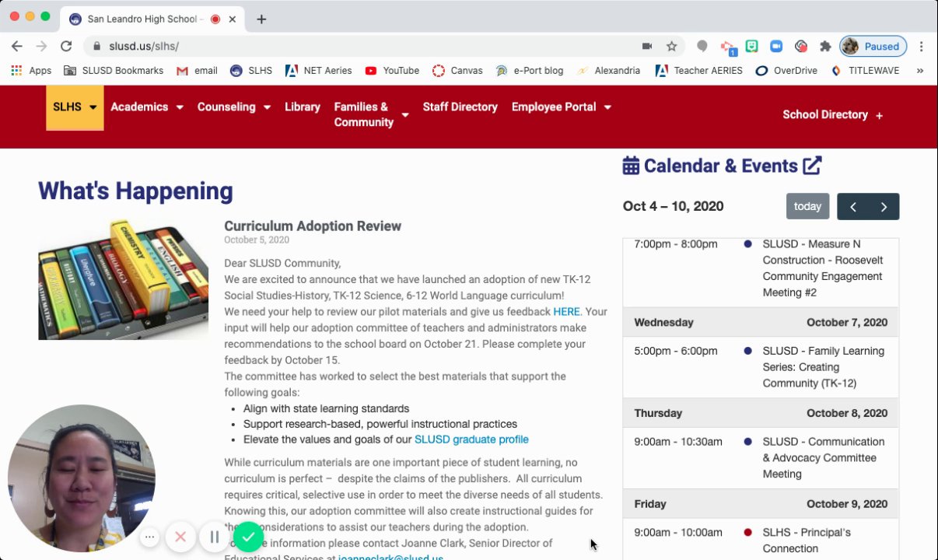Go to previous calendar week
The height and width of the screenshot is (560, 938).
(x=853, y=206)
